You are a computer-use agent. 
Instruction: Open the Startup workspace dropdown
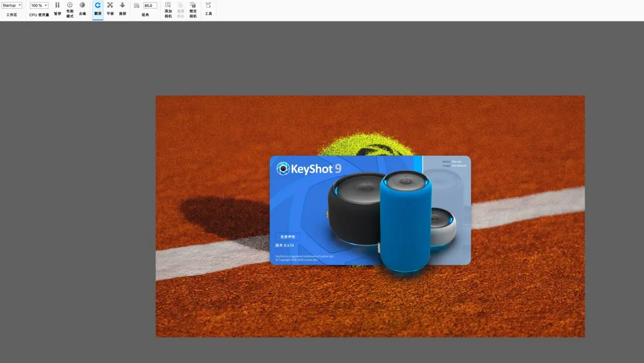[11, 5]
